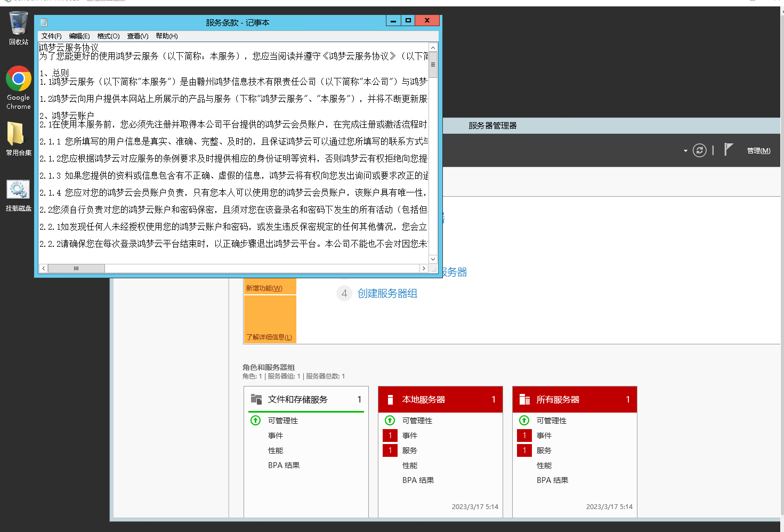Click green 可管理性 icon in 所有服务器

524,421
